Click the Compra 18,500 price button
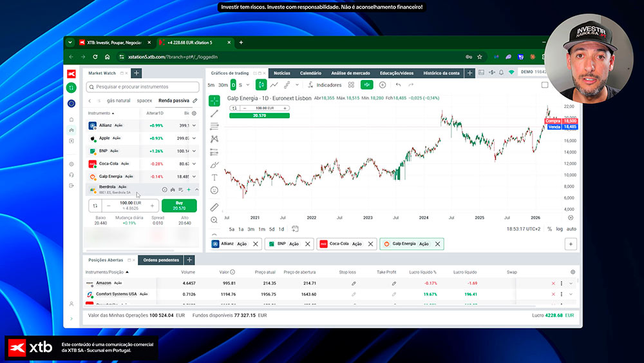The image size is (644, 363). (x=561, y=121)
